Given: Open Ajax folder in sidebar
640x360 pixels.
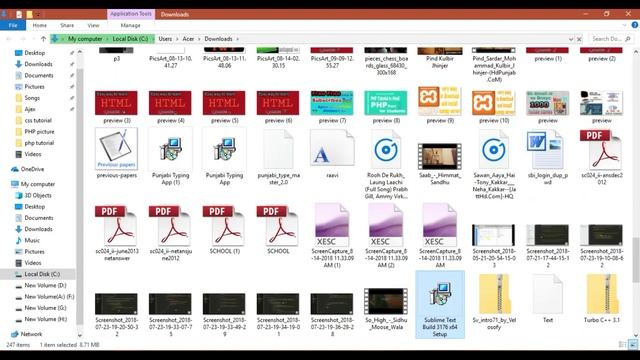Looking at the screenshot, I should pos(30,109).
